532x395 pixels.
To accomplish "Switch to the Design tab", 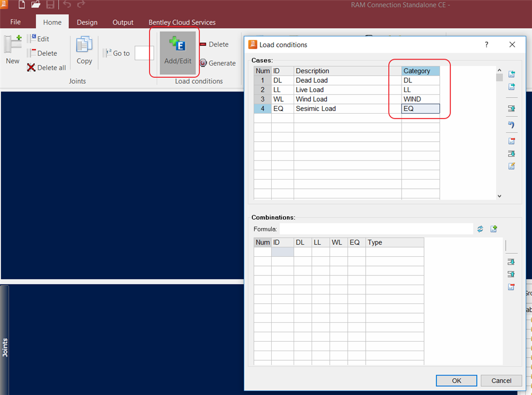I will 87,22.
